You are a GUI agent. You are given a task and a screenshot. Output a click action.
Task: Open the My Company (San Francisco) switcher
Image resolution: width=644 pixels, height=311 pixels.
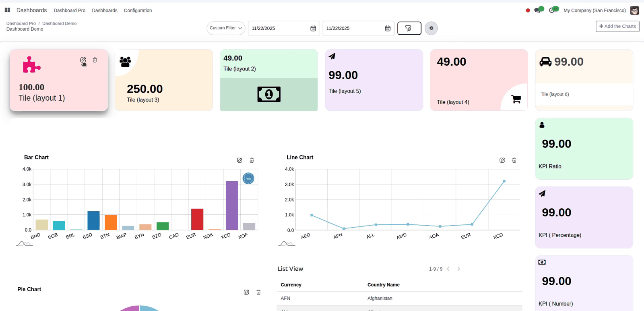(594, 10)
